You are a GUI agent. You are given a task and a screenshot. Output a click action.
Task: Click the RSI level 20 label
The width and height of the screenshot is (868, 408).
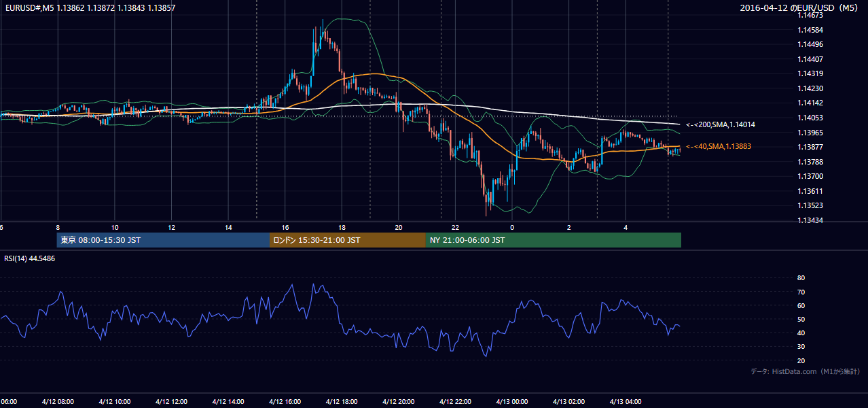(801, 360)
